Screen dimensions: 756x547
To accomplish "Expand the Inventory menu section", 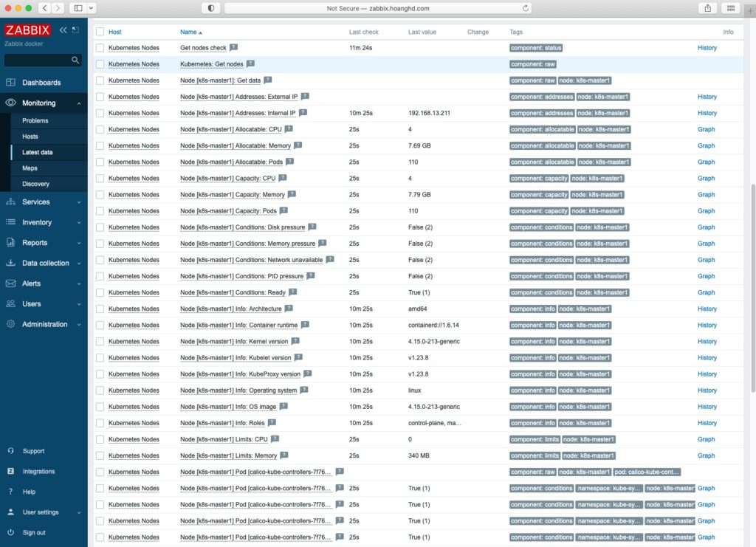I will point(79,223).
